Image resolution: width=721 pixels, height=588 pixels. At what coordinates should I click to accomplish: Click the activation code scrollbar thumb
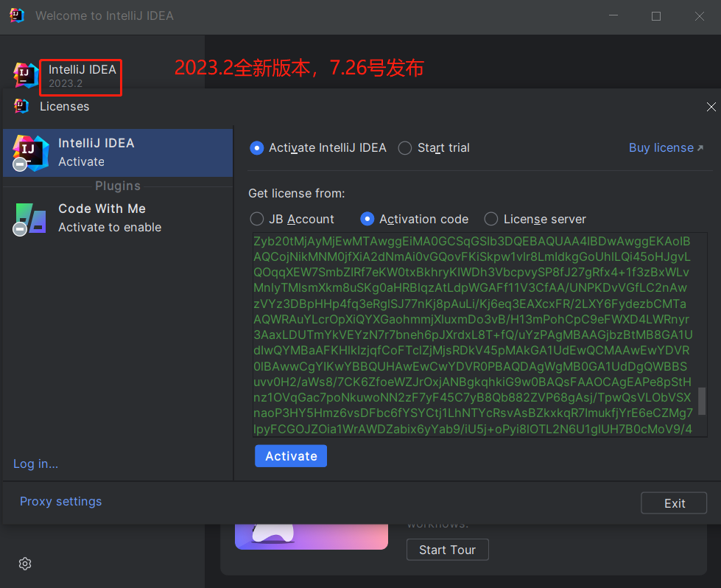pos(702,401)
